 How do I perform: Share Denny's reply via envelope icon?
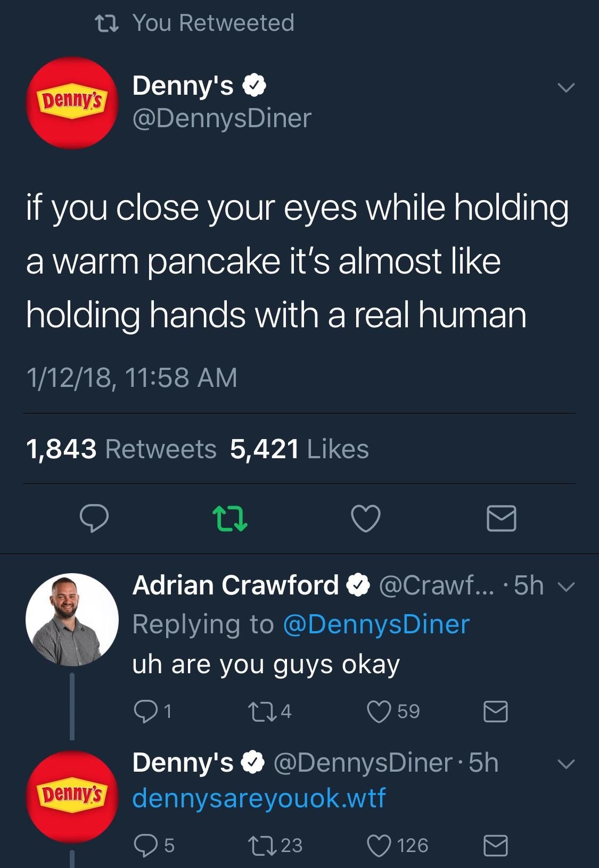pyautogui.click(x=495, y=846)
